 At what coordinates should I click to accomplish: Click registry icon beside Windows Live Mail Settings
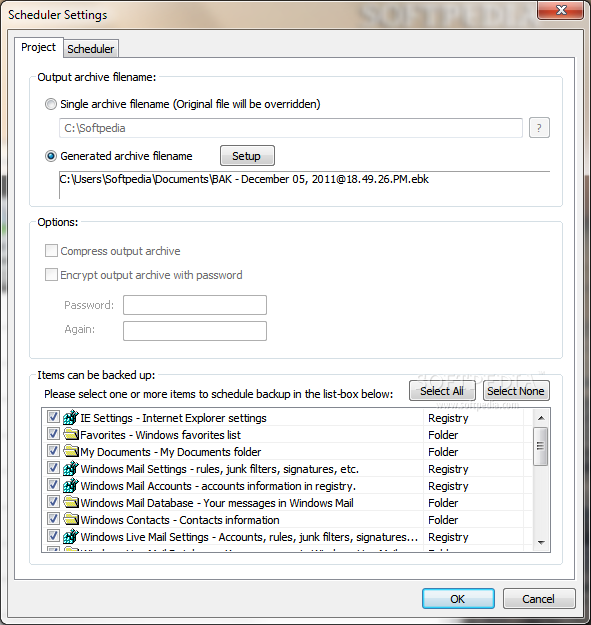coord(71,537)
